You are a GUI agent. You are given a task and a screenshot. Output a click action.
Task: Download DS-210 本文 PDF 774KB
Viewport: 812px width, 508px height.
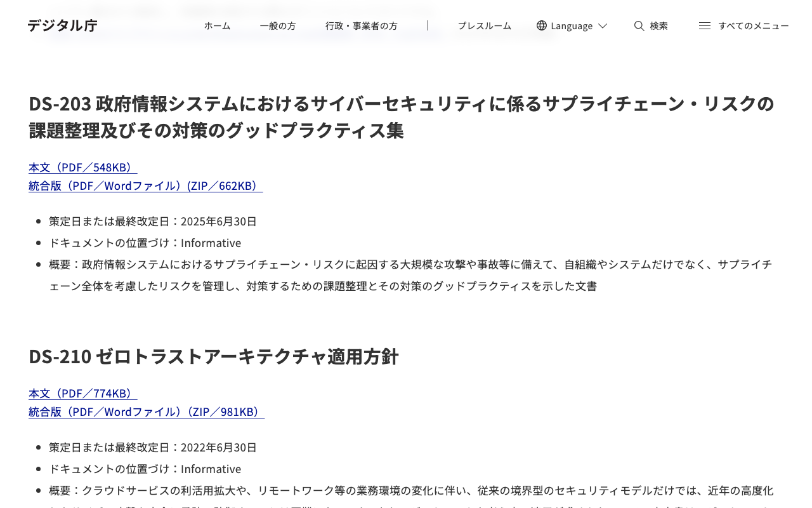[x=82, y=393]
